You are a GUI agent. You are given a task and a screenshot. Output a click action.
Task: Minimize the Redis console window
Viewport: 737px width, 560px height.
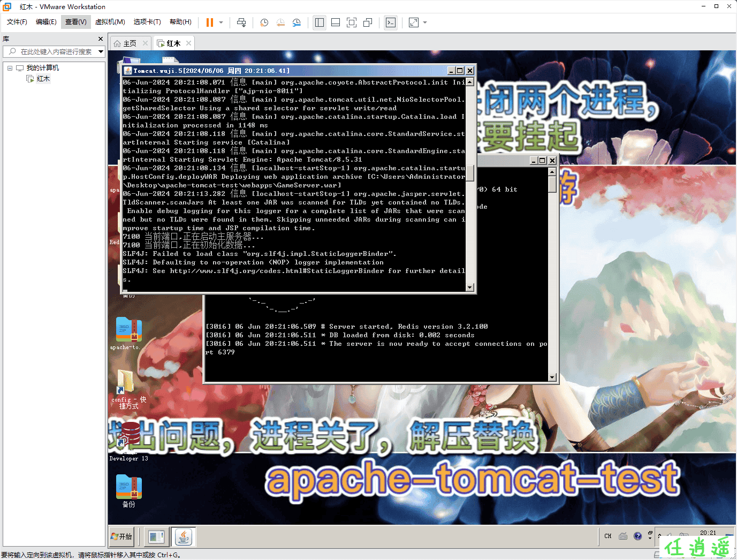tap(534, 161)
